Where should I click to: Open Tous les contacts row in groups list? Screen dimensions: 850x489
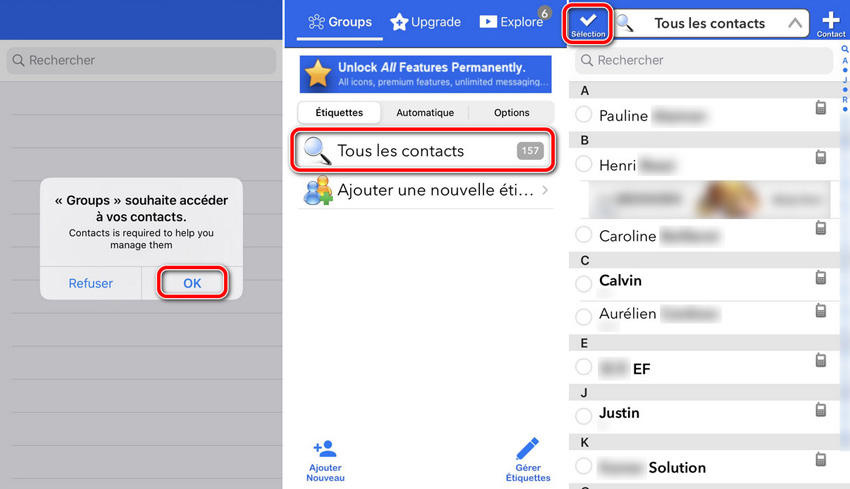point(423,151)
